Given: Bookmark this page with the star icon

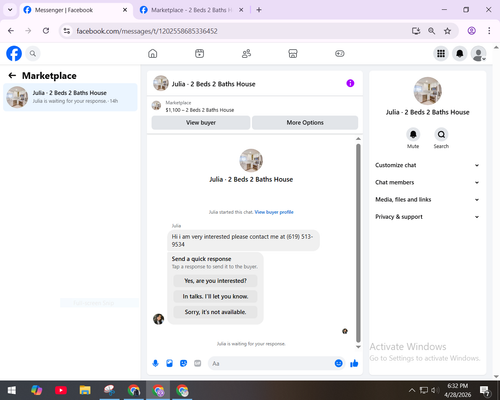Looking at the screenshot, I should [x=447, y=31].
